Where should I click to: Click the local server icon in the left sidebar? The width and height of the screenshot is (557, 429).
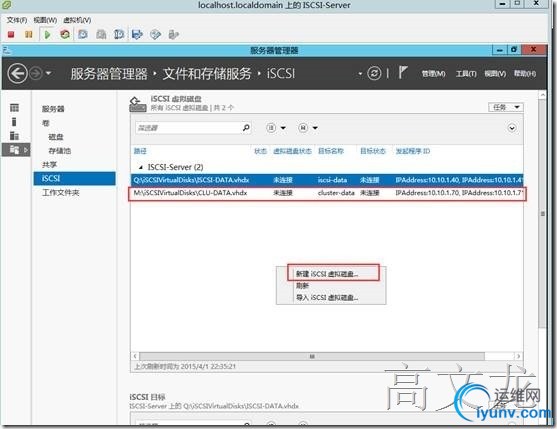(x=14, y=122)
